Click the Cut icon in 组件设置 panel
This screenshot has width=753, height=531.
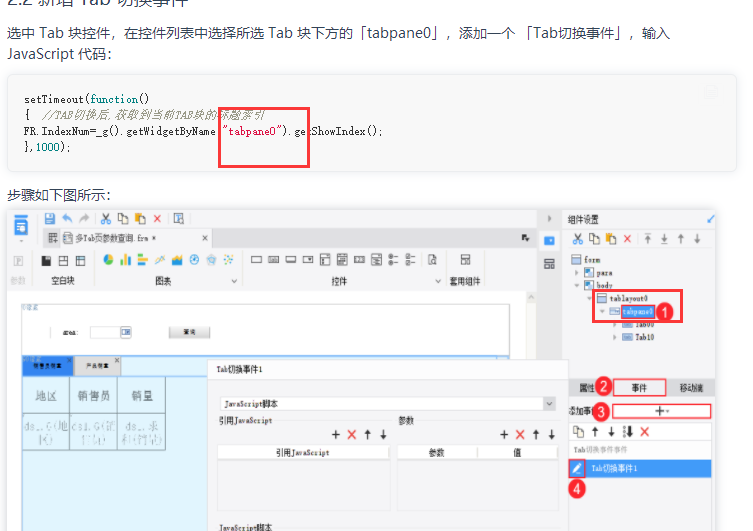coord(578,239)
